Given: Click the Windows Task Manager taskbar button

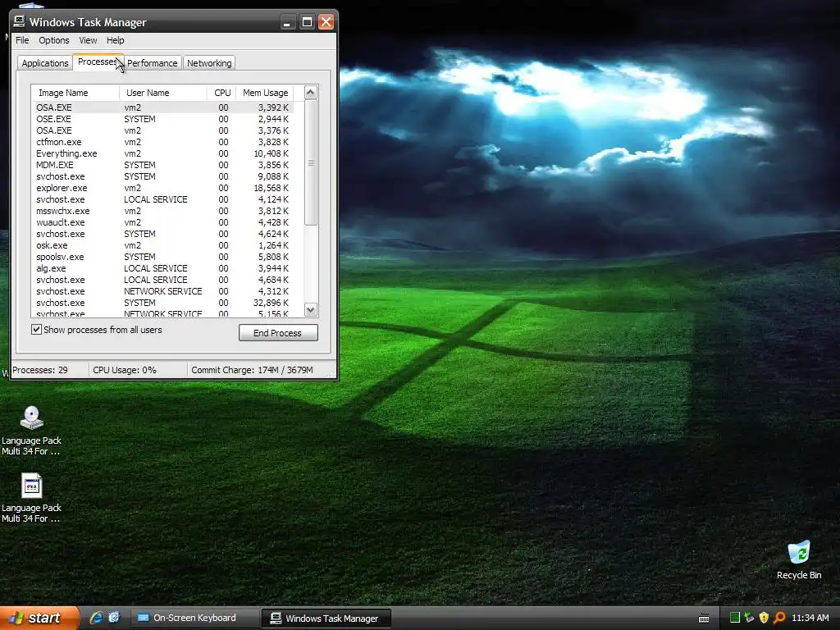Looking at the screenshot, I should [326, 619].
